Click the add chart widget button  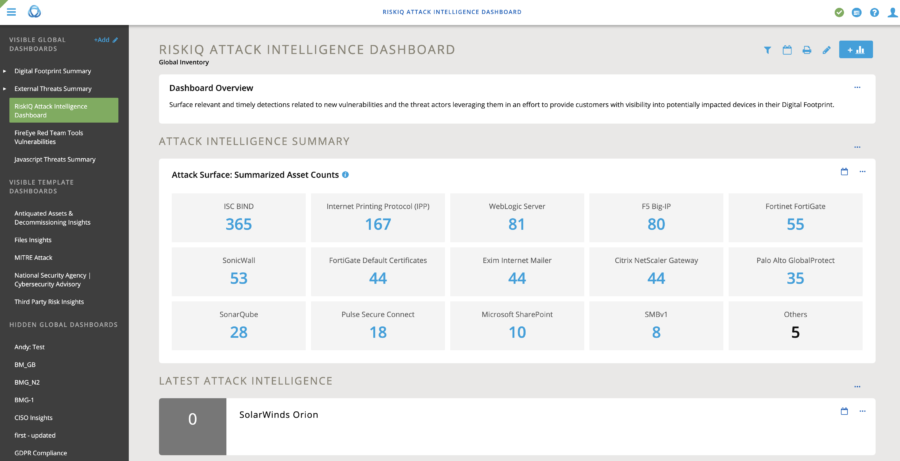tap(856, 50)
